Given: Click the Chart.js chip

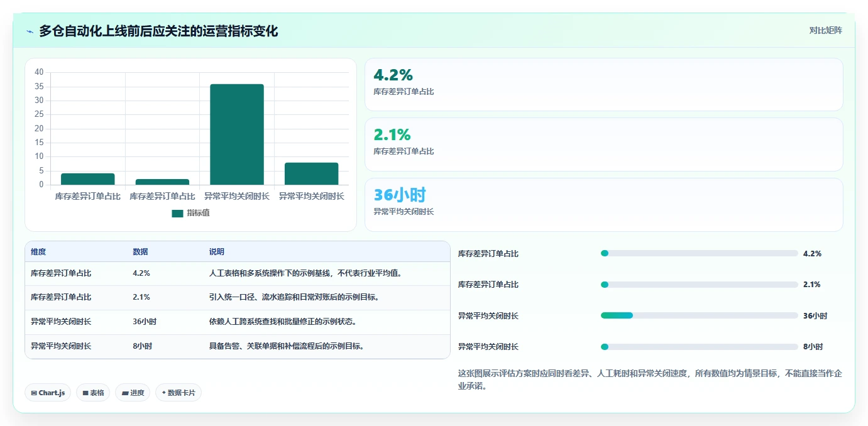Looking at the screenshot, I should coord(48,393).
